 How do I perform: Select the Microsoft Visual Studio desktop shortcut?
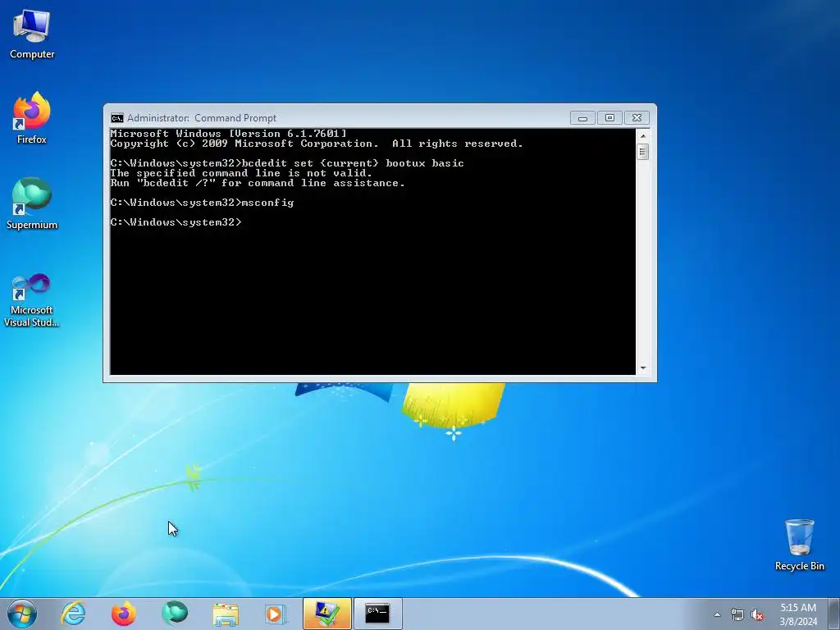32,300
